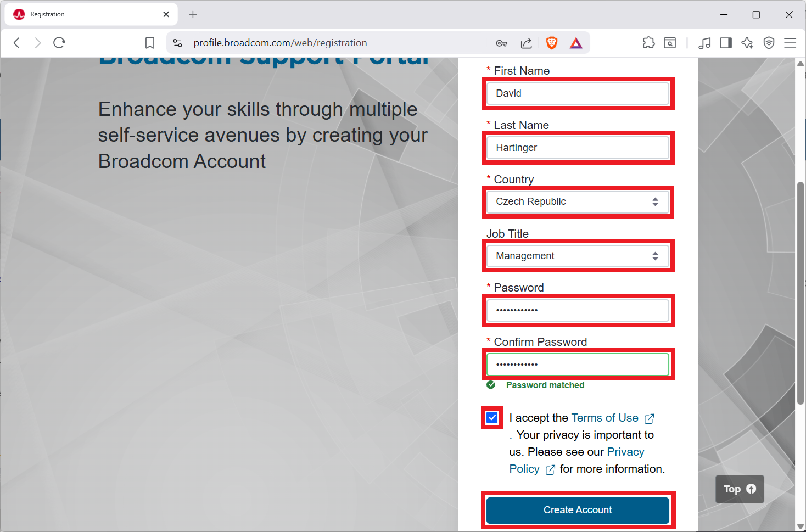Select the Registration browser tab

coord(82,14)
